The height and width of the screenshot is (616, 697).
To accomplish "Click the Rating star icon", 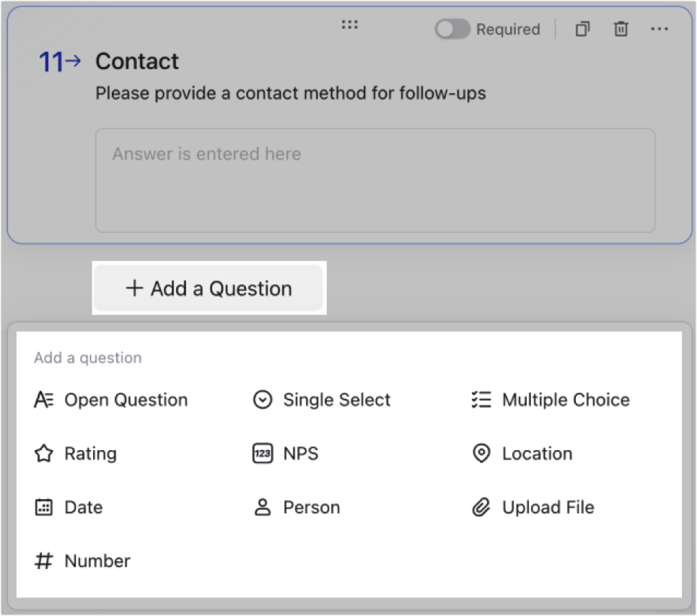I will coord(44,454).
